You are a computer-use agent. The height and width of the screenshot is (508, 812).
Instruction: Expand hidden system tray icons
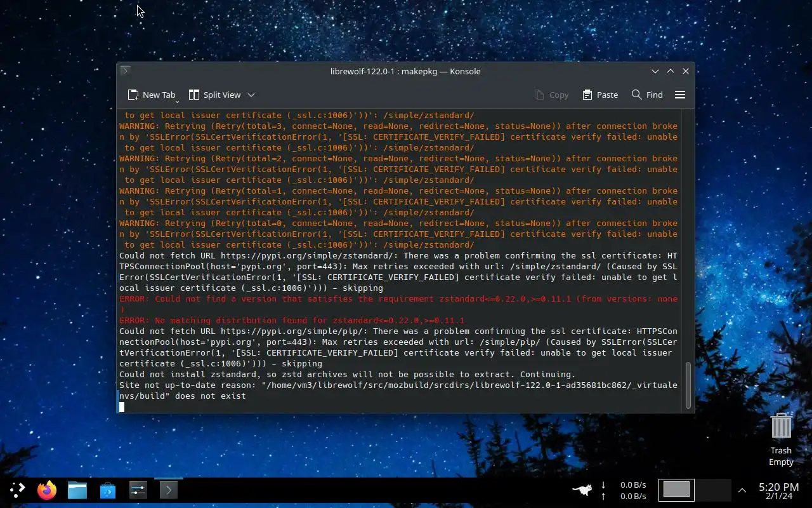[x=742, y=490]
